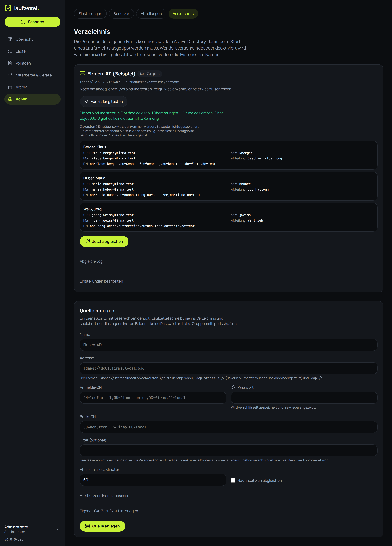This screenshot has width=392, height=546.
Task: Open Archiv via its box icon
Action: 10,87
